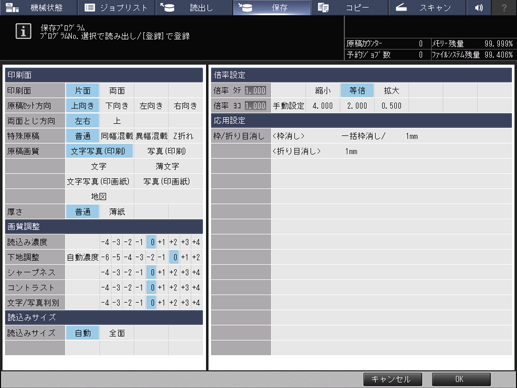
Task: Set コントラスト to +3
Action: 185,288
